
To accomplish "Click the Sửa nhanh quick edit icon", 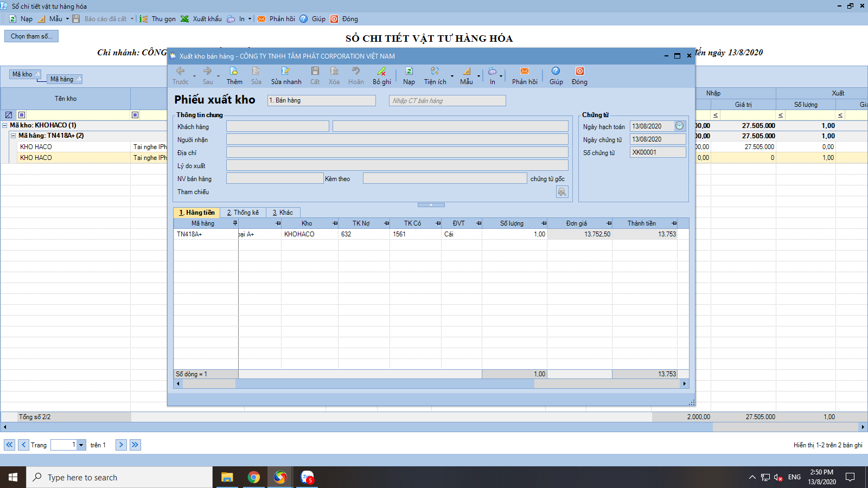I will (285, 72).
